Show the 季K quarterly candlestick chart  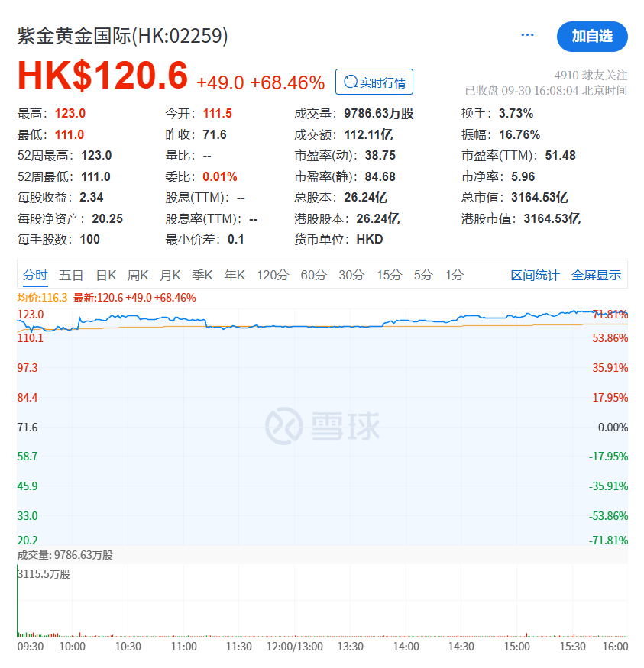pyautogui.click(x=202, y=276)
